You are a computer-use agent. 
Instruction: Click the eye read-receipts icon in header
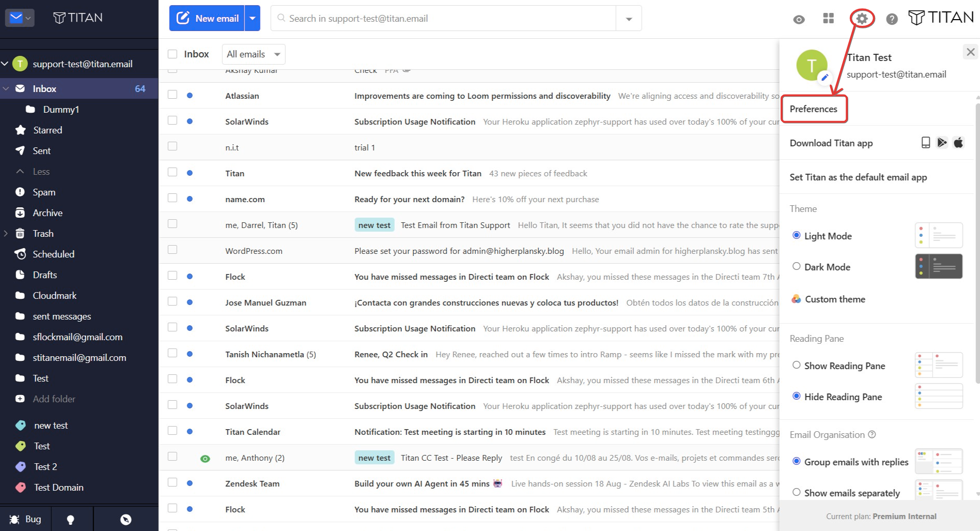point(799,20)
